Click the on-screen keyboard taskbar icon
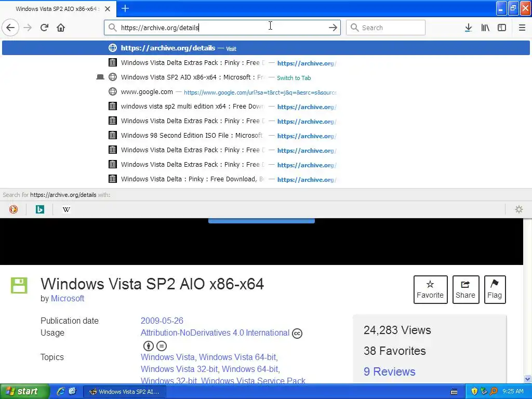 point(454,392)
